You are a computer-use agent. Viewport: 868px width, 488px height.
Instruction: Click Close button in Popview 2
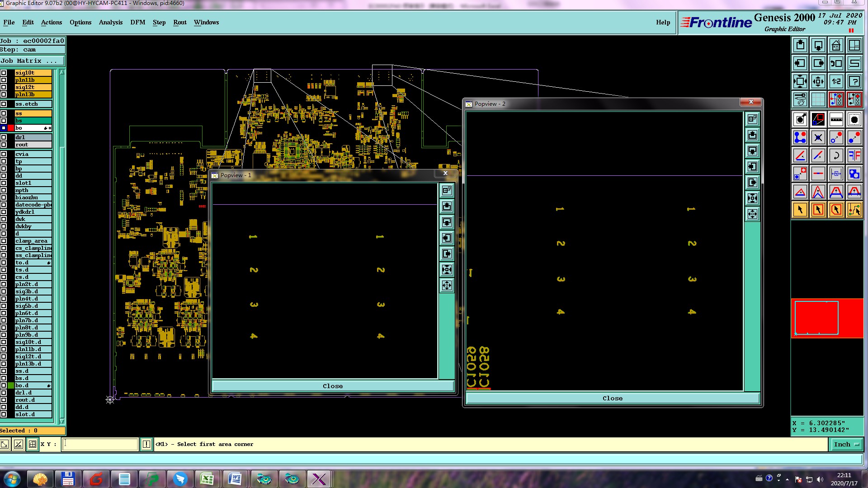click(612, 398)
